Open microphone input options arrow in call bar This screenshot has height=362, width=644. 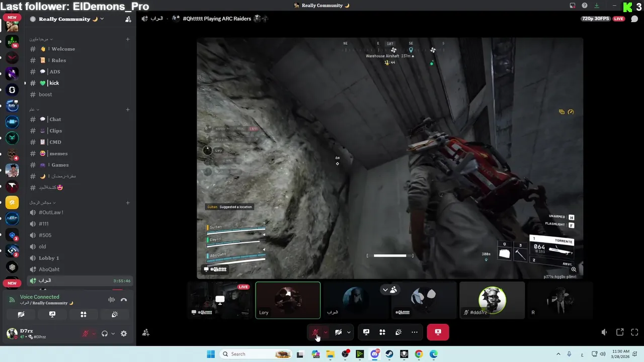(x=326, y=332)
